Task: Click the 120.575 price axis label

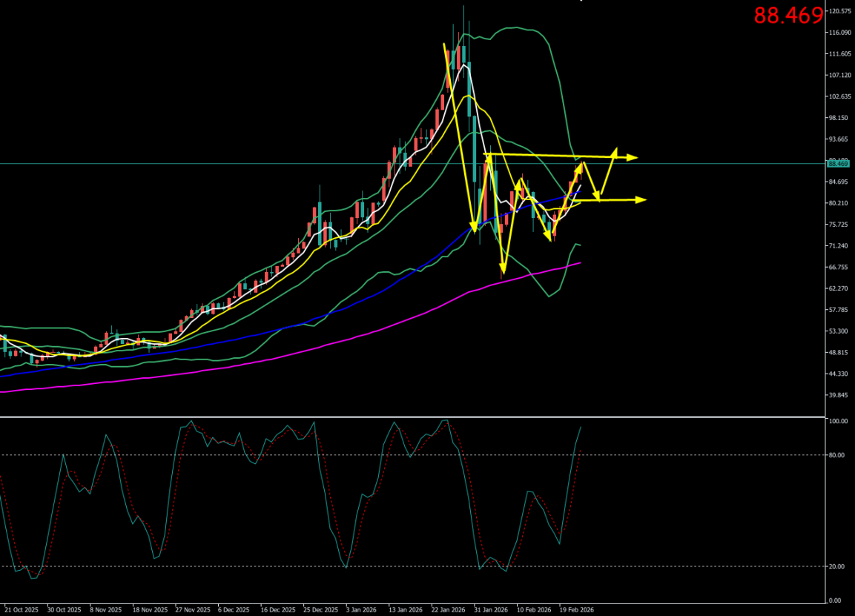Action: (840, 11)
